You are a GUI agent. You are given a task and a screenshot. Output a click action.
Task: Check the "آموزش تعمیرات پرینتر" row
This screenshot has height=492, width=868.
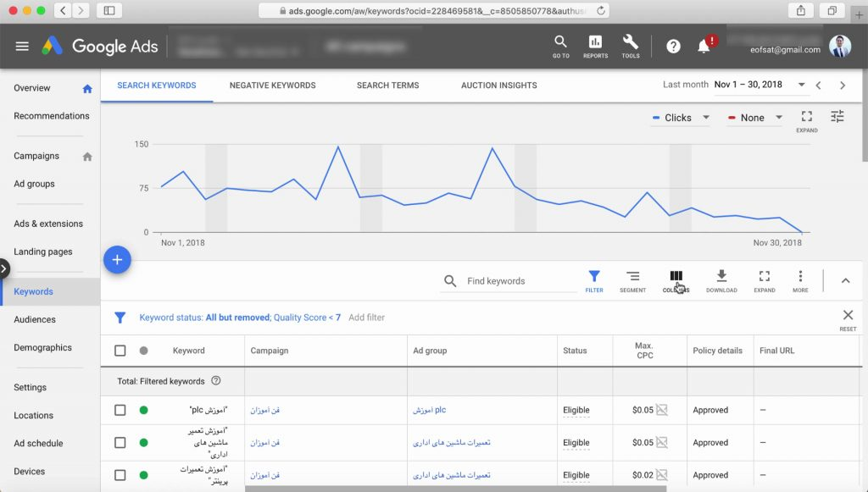(x=120, y=475)
